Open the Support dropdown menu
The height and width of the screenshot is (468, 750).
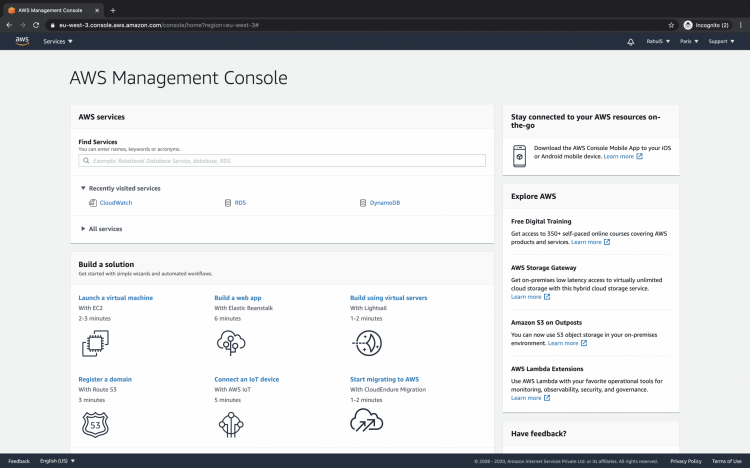click(721, 42)
